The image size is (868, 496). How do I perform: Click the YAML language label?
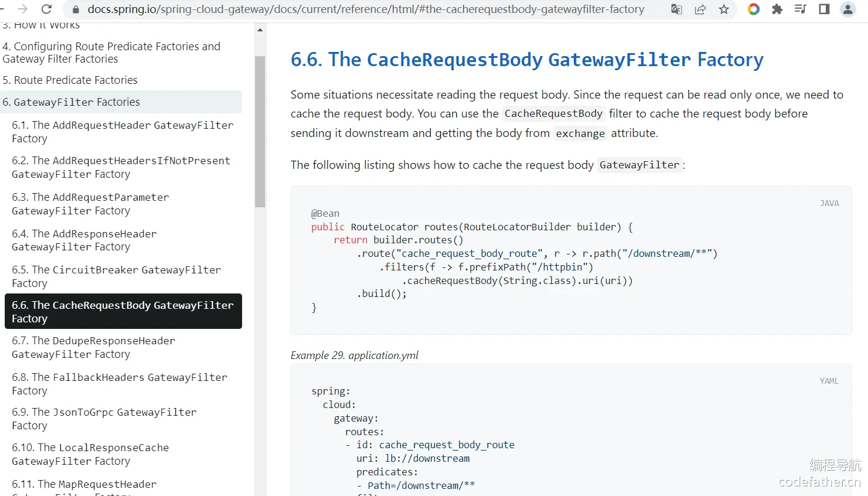[x=829, y=381]
